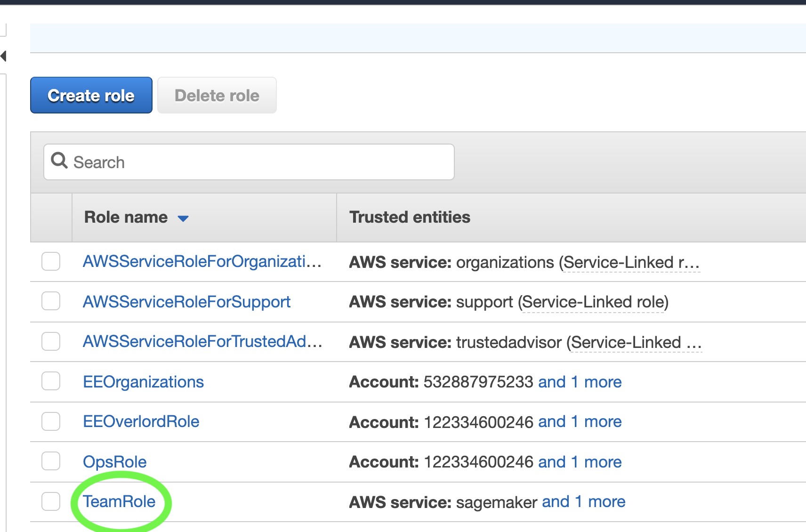Open the OpsRole role
This screenshot has height=532, width=806.
point(115,462)
